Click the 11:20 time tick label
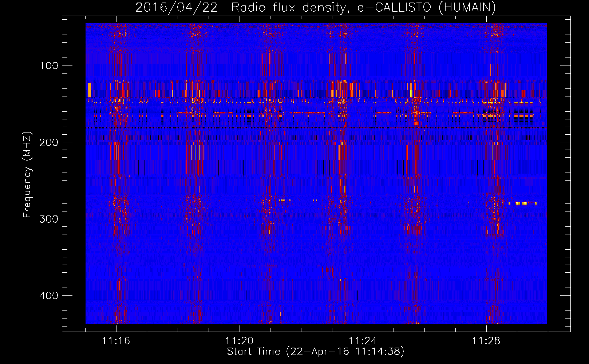This screenshot has height=364, width=589. [x=239, y=341]
